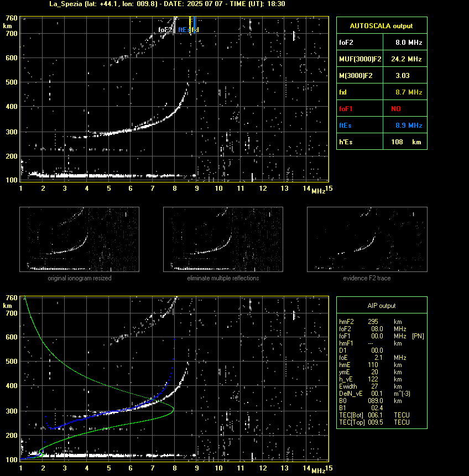
Task: Click the 'original ionogram resized' thumbnail
Action: (79, 239)
